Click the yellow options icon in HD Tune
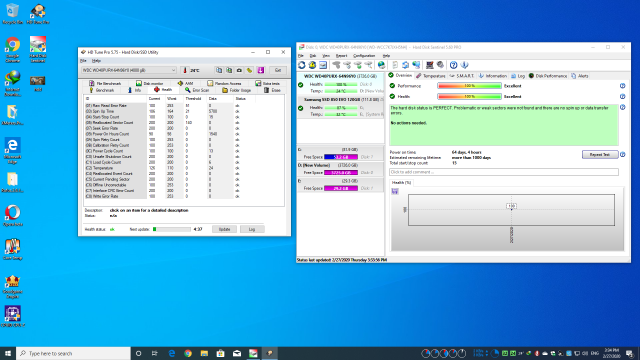The width and height of the screenshot is (640, 360). [249, 70]
